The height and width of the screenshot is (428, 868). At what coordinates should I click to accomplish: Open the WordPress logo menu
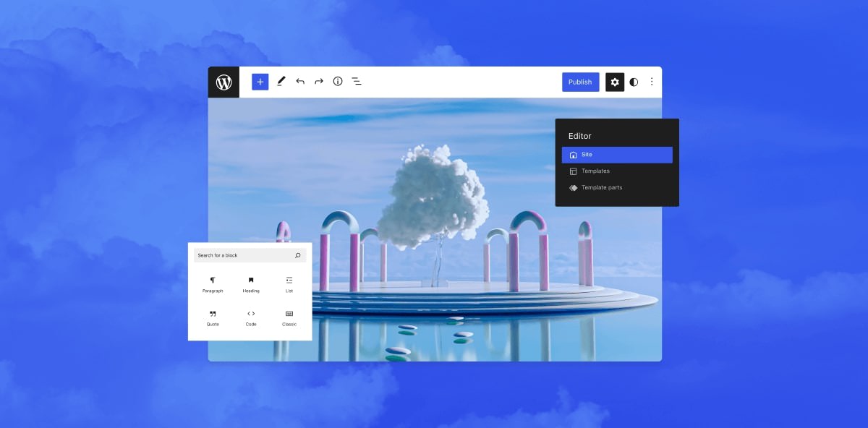click(224, 82)
